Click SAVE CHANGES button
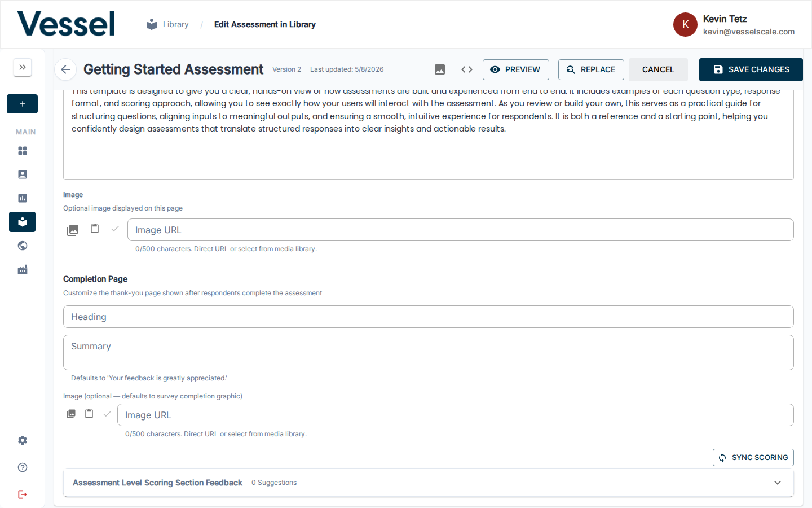 pyautogui.click(x=751, y=69)
